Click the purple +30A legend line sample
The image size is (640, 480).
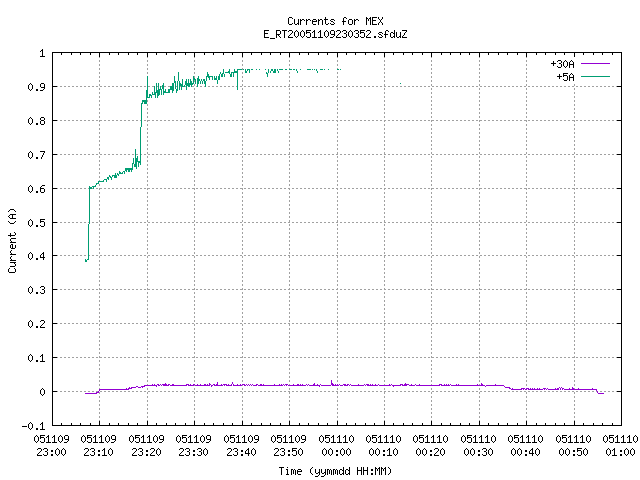pos(595,64)
